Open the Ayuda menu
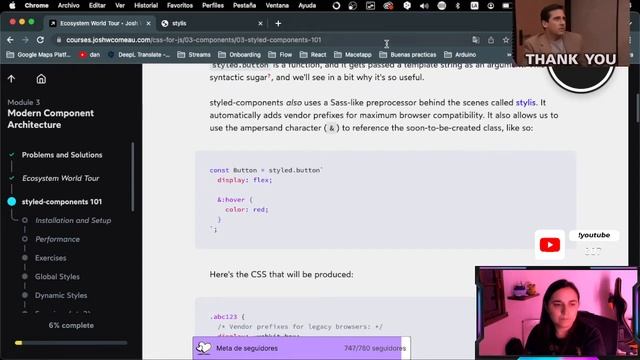The height and width of the screenshot is (360, 640). point(307,5)
